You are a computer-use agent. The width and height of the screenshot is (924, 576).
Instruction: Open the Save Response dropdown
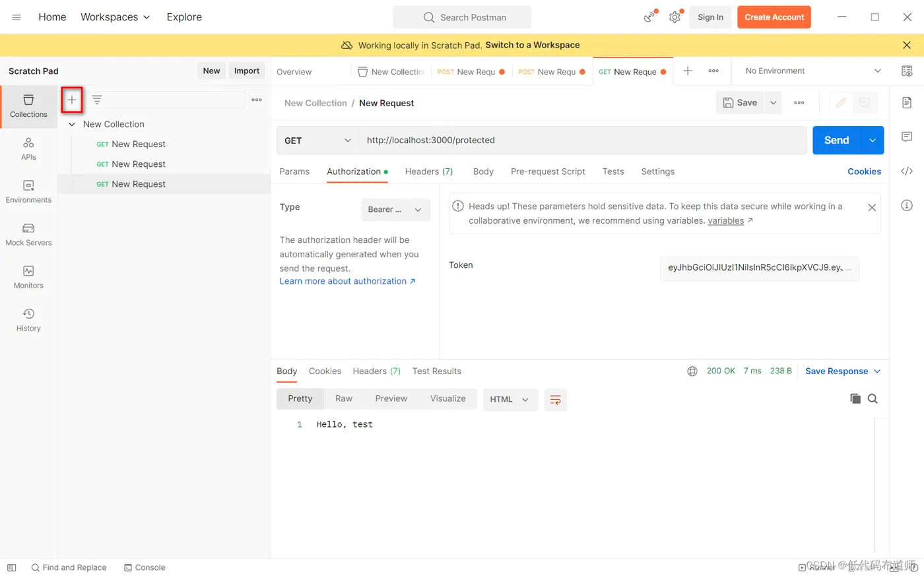[843, 371]
